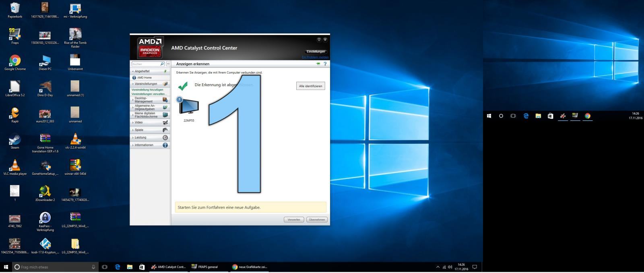Open volume control in system tray

pos(450,267)
